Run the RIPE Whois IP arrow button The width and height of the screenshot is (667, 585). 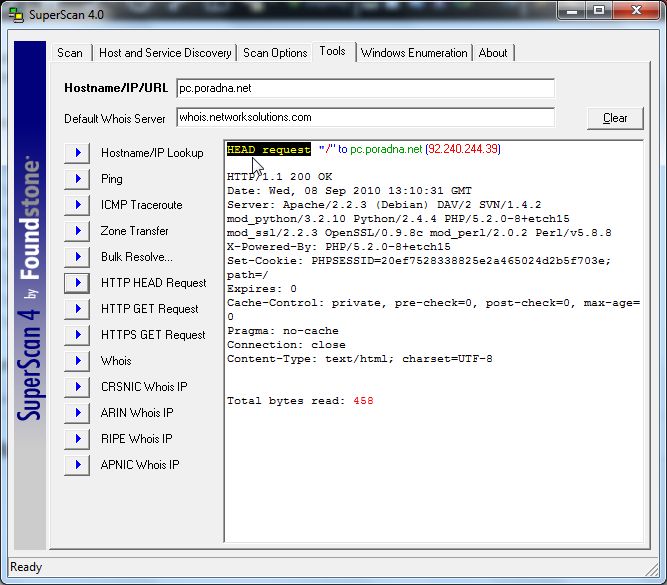77,439
